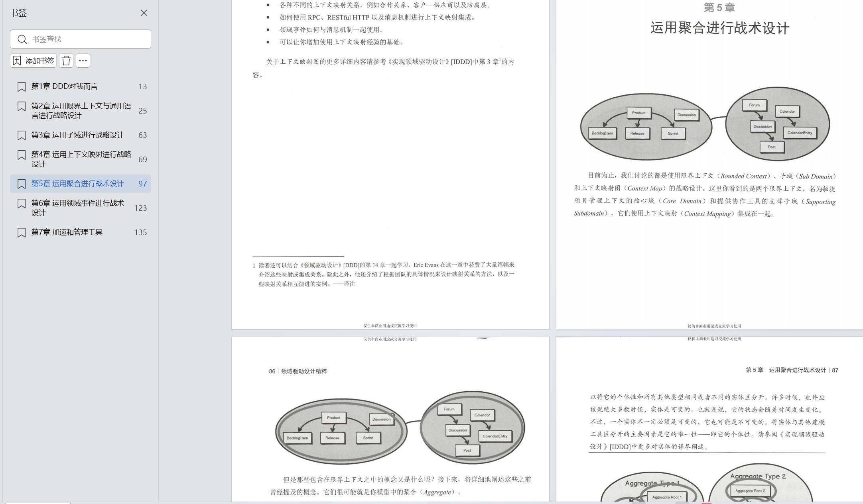Image resolution: width=863 pixels, height=504 pixels.
Task: Click page number 135 in bookmark list
Action: [x=140, y=232]
